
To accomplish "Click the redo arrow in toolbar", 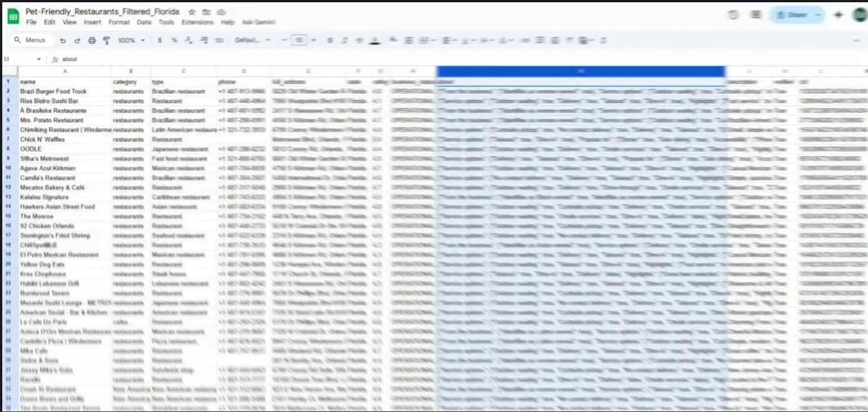I will tap(77, 41).
